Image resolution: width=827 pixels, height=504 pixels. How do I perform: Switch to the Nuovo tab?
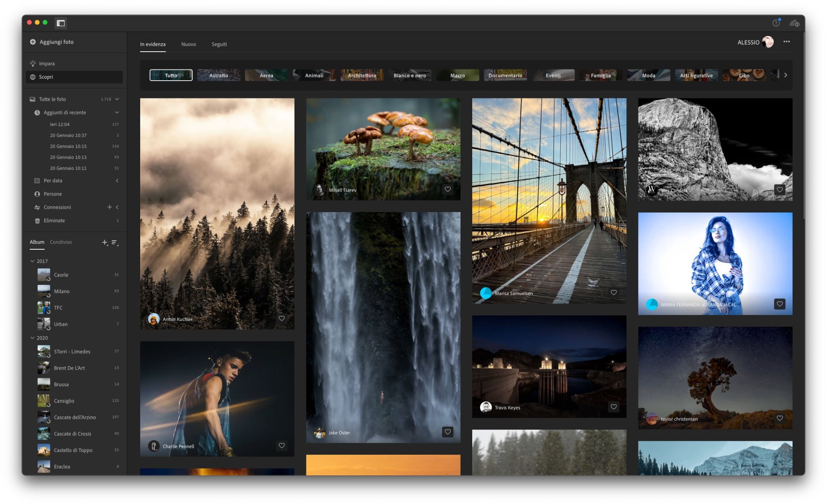click(x=189, y=44)
